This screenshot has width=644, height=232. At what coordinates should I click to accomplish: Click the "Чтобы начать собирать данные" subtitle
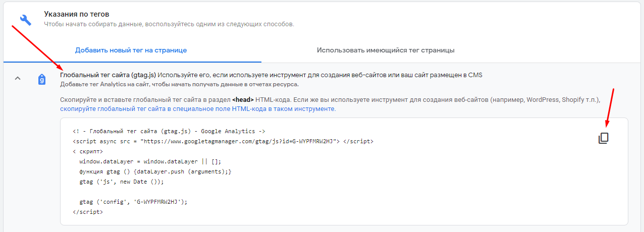[x=169, y=24]
